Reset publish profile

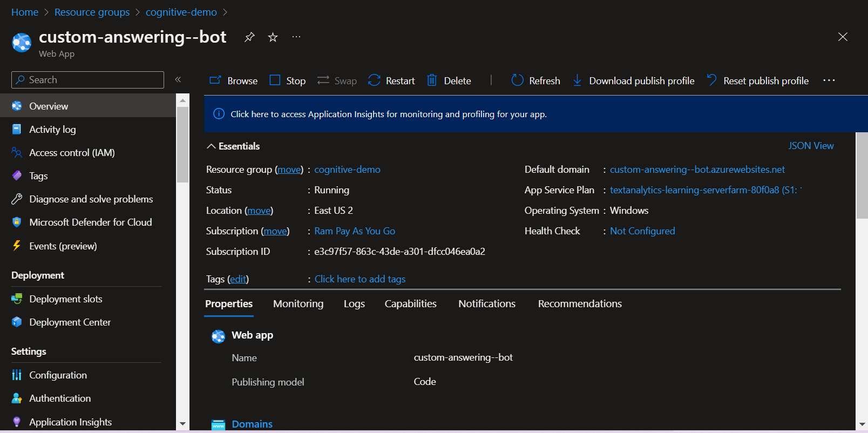click(757, 80)
